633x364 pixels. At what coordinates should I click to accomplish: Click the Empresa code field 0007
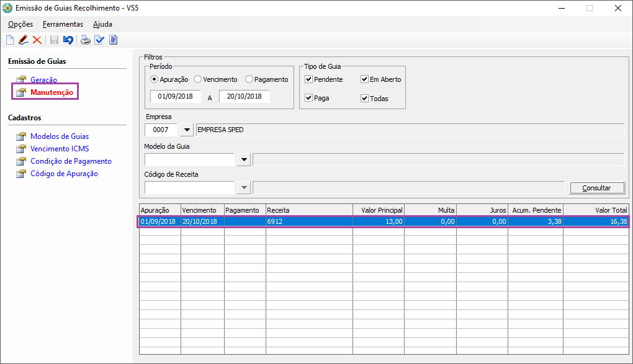(161, 130)
